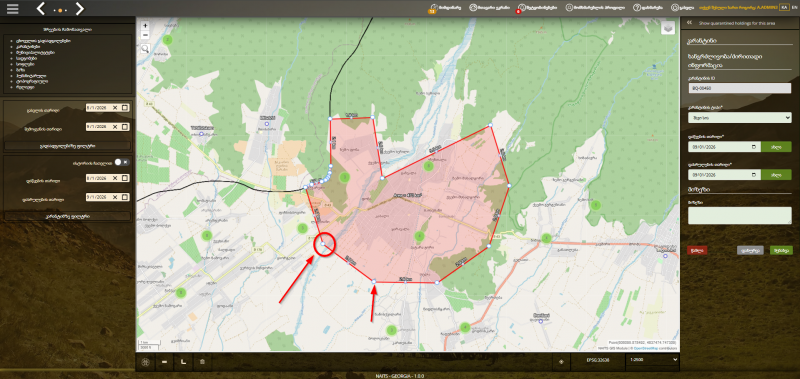The width and height of the screenshot is (800, 379).
Task: Open calendar picker in quarantine end date field
Action: pos(754,174)
